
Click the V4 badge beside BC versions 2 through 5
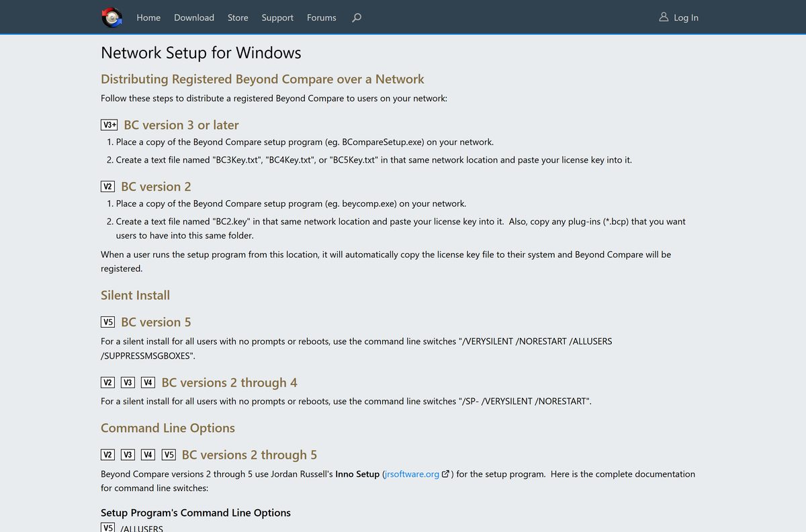[148, 455]
